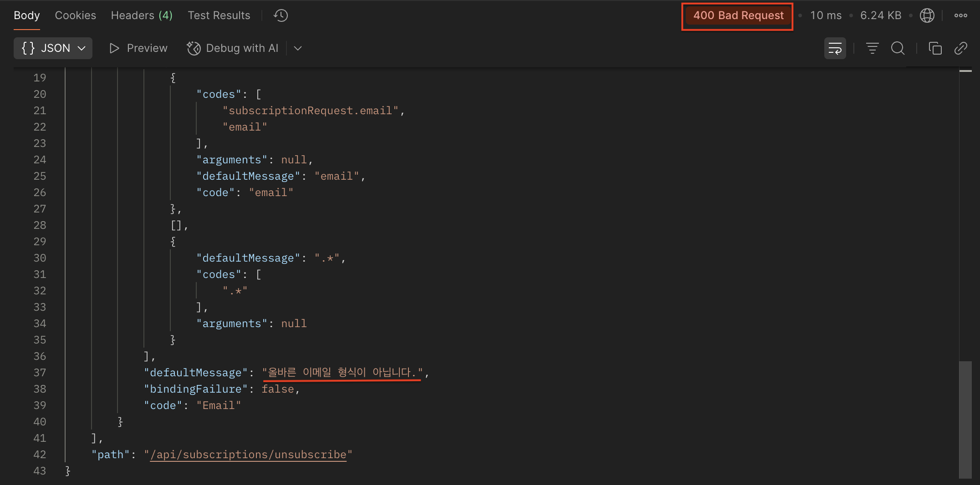The height and width of the screenshot is (485, 980).
Task: Click the link icon to copy response link
Action: coord(960,48)
